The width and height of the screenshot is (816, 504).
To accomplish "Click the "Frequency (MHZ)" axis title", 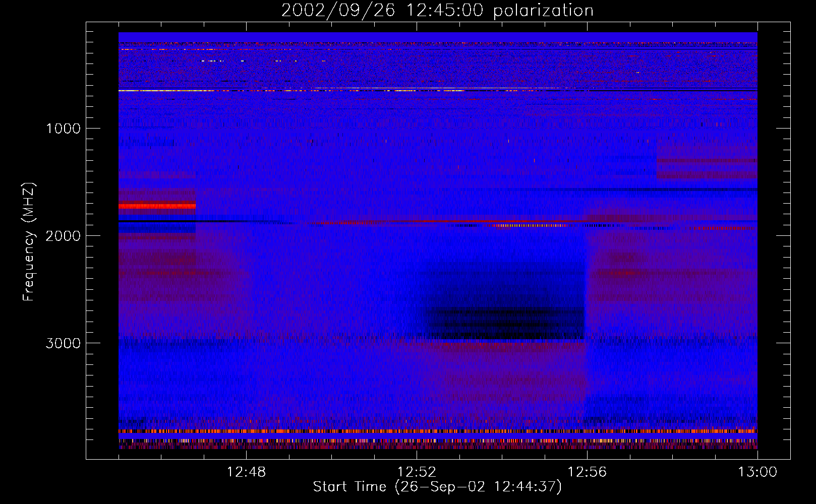I will click(28, 242).
